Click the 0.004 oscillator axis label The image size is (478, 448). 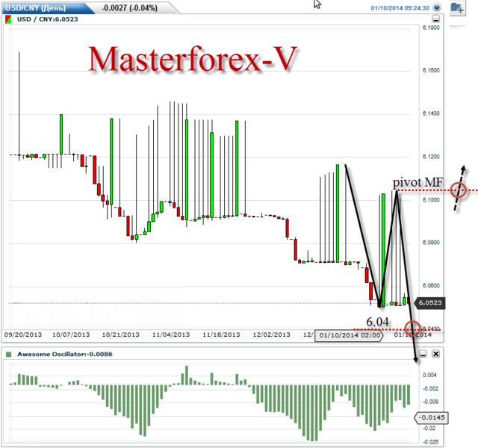pyautogui.click(x=429, y=375)
